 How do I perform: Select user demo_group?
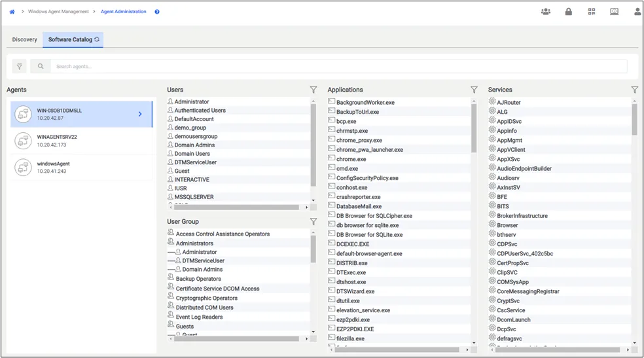190,128
